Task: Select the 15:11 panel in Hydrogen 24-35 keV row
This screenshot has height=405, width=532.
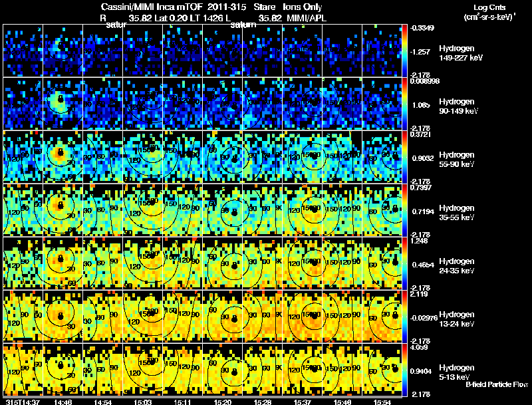Action: pyautogui.click(x=182, y=263)
